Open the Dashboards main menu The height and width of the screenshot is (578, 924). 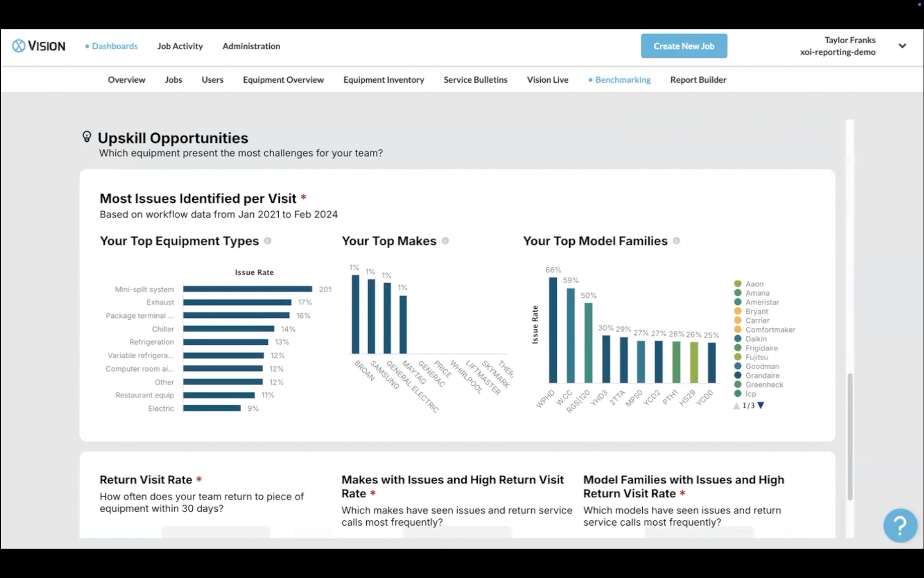click(x=114, y=46)
